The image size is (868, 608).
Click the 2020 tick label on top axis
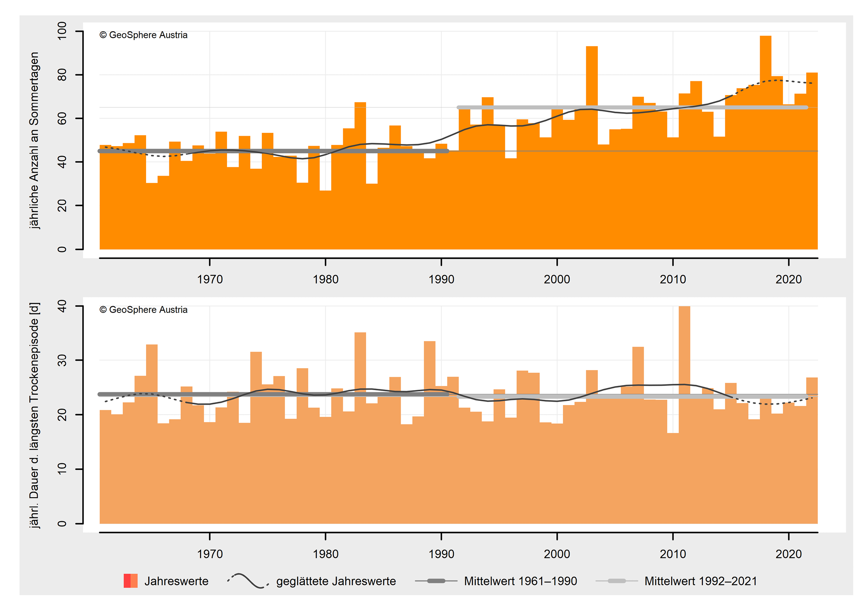(x=788, y=279)
